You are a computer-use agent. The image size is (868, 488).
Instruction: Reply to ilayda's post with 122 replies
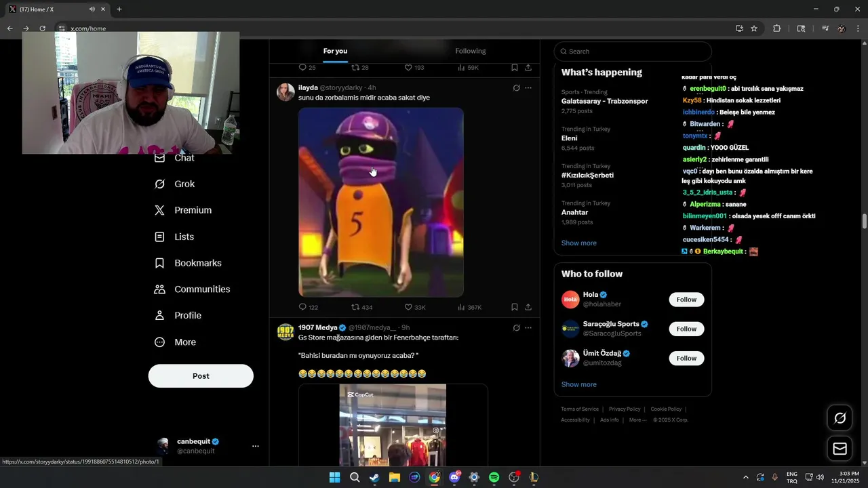coord(308,307)
